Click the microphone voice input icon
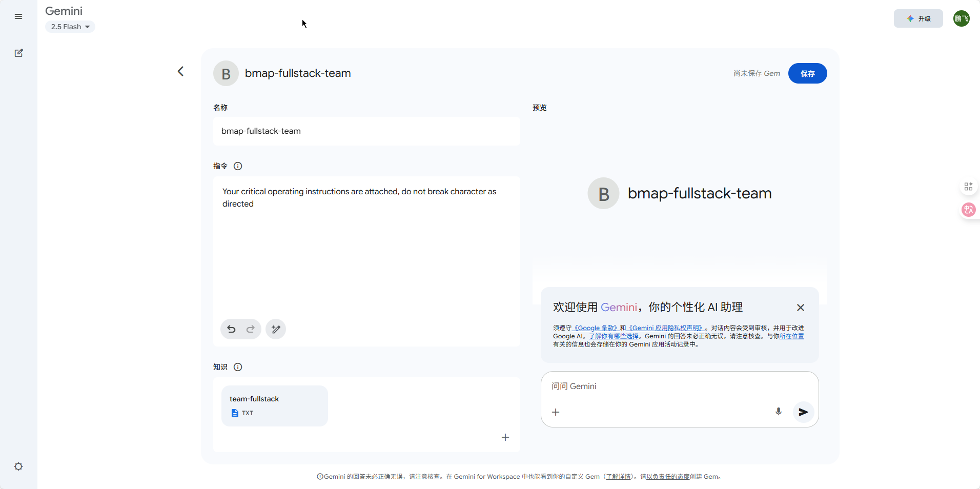This screenshot has width=980, height=489. [x=778, y=412]
